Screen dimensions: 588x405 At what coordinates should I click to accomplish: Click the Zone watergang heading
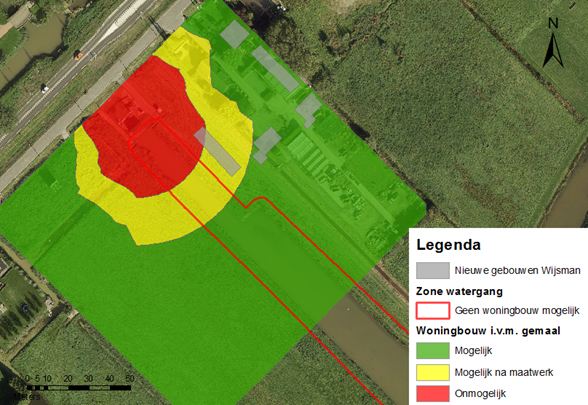click(459, 291)
